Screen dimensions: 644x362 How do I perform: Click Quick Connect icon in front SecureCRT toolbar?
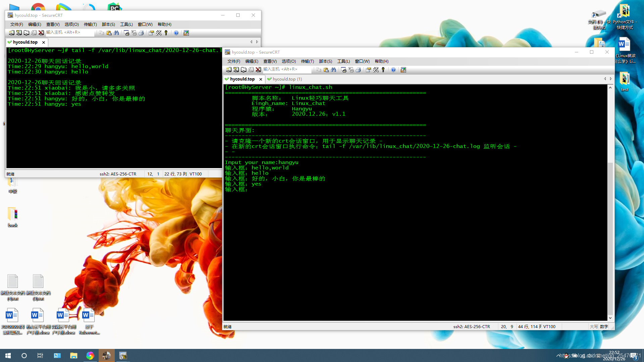pos(236,69)
